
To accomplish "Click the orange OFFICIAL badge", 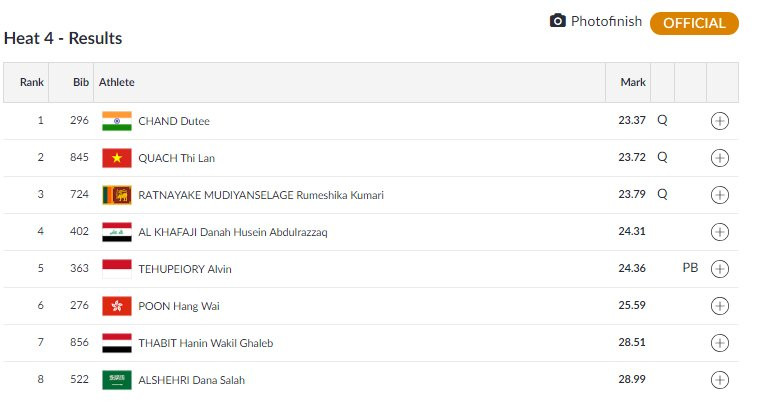I will [694, 23].
